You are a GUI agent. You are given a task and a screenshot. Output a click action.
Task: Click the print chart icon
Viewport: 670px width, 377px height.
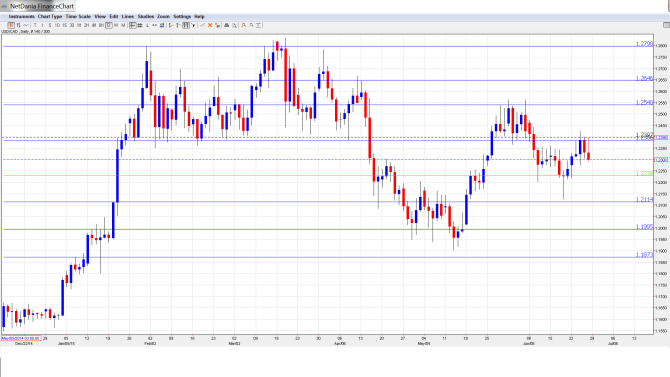tap(227, 26)
